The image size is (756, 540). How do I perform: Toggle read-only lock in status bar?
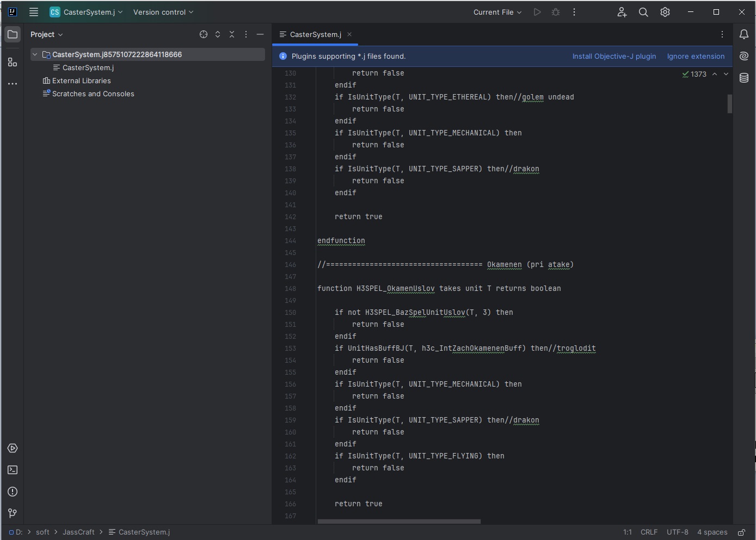coord(741,532)
